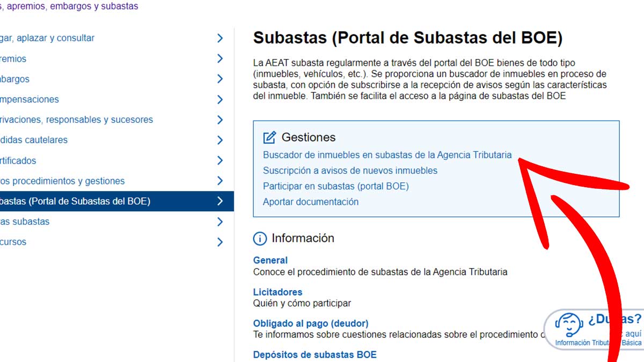Open the General information link

point(270,260)
